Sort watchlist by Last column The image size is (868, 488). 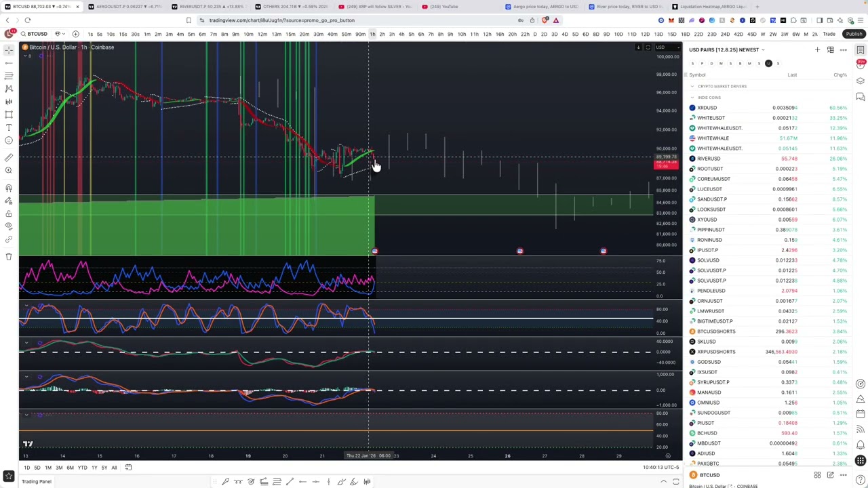click(x=792, y=75)
